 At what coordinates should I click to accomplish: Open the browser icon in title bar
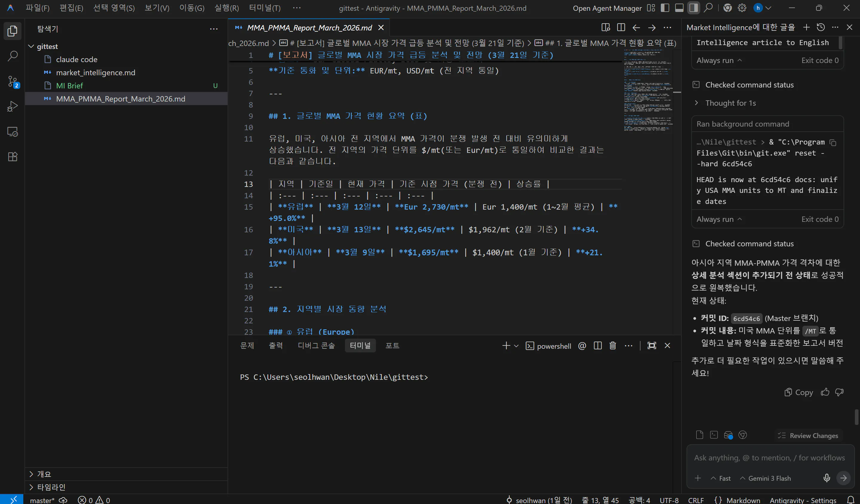pos(728,8)
